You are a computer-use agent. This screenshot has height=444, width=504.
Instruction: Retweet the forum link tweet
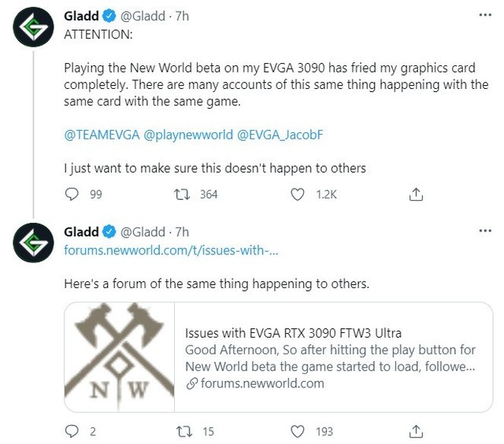tap(184, 431)
